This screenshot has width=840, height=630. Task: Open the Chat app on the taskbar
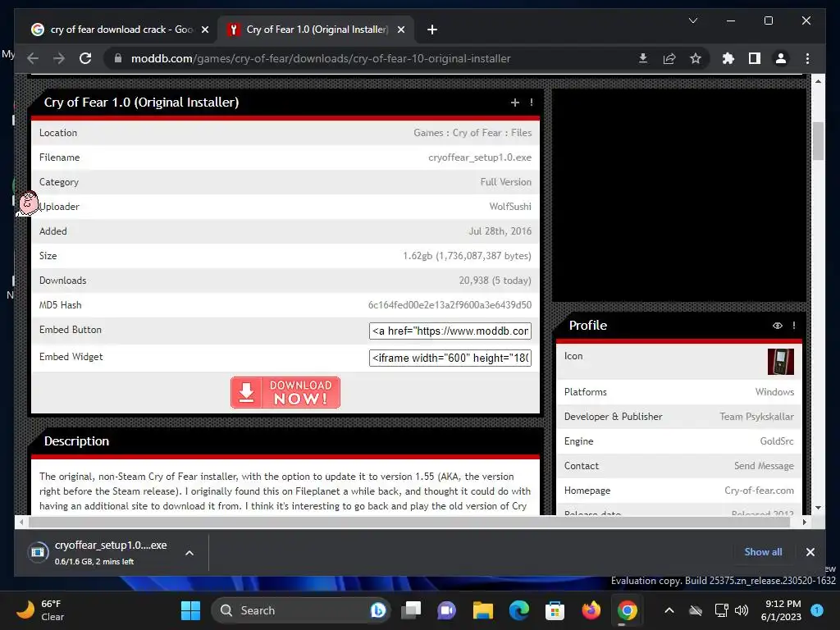[x=446, y=610]
